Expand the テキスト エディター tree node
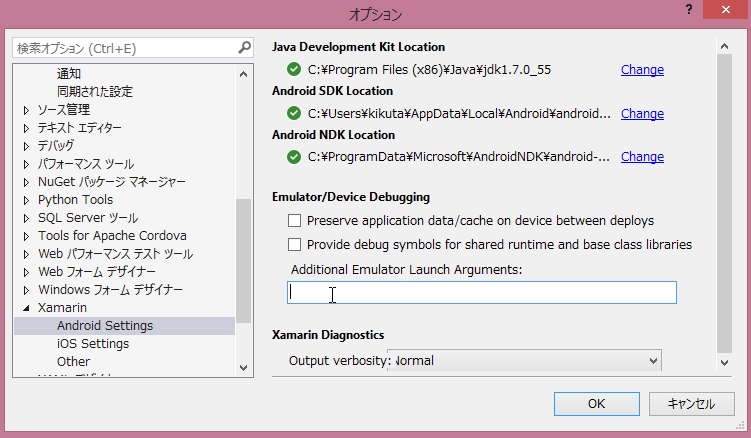751x438 pixels. (x=26, y=128)
